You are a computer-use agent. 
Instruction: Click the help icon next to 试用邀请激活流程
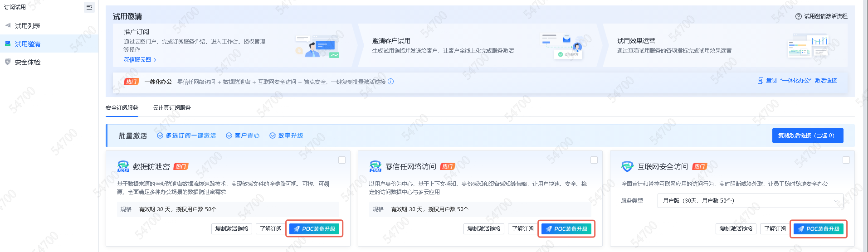click(799, 16)
